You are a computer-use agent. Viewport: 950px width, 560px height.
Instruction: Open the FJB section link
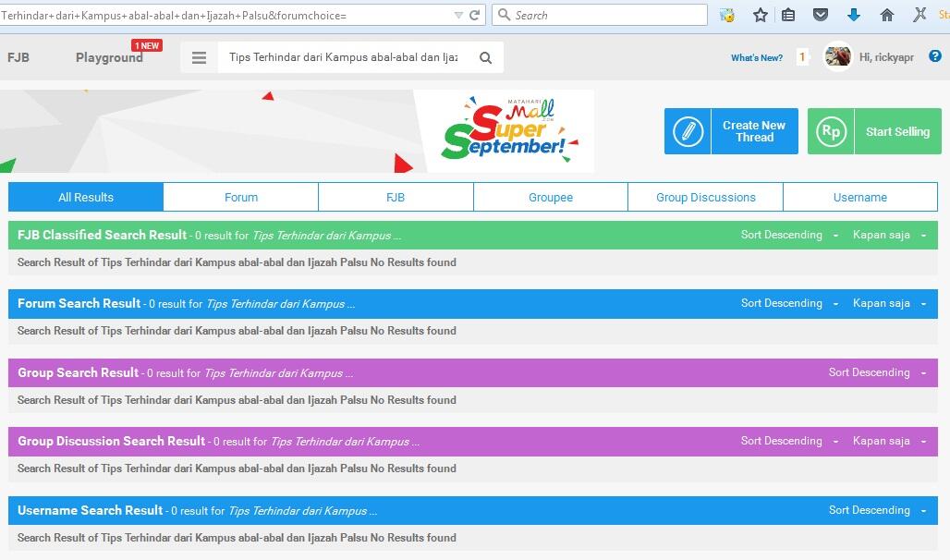[18, 57]
